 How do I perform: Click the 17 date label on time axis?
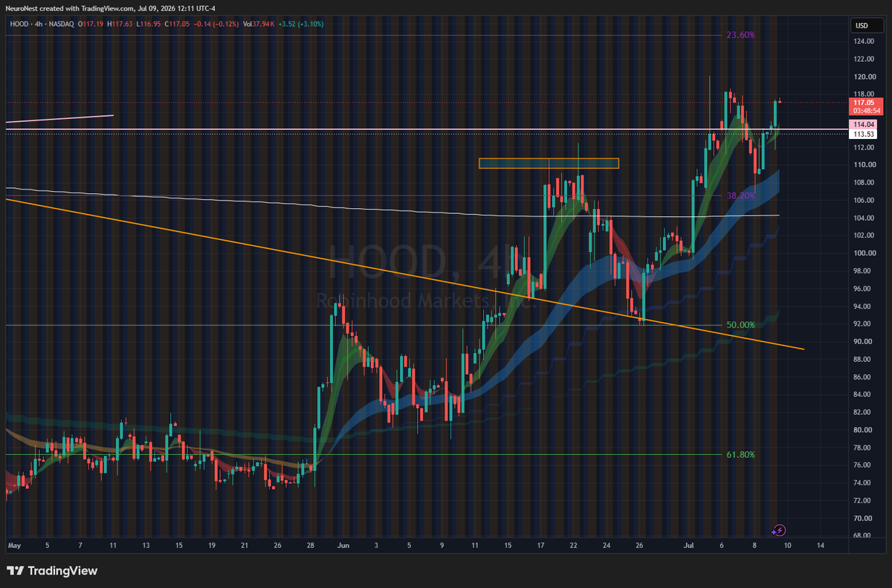(x=541, y=546)
